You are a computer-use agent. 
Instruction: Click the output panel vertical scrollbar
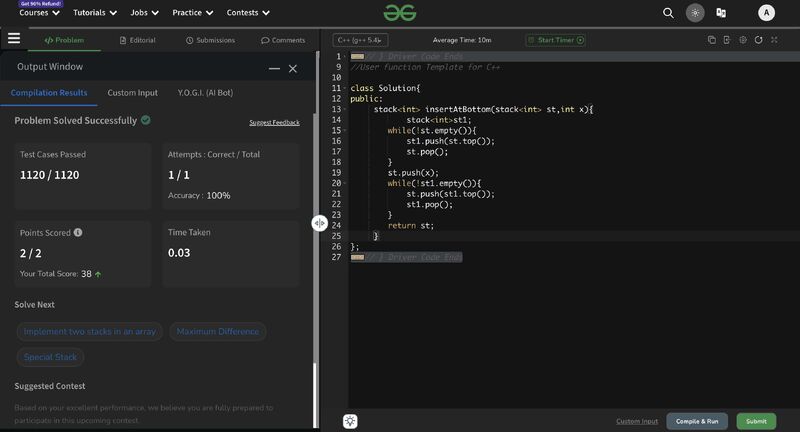[x=315, y=394]
